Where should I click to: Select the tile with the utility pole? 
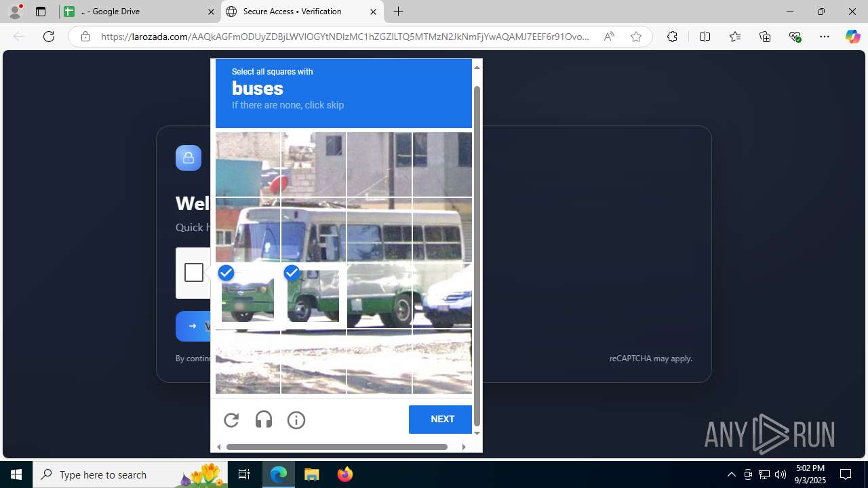[x=379, y=165]
